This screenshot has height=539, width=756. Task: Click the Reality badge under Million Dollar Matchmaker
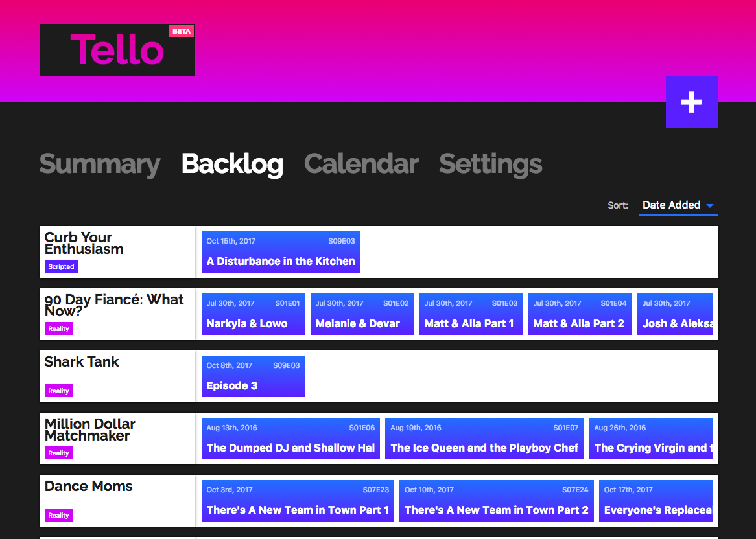(58, 453)
